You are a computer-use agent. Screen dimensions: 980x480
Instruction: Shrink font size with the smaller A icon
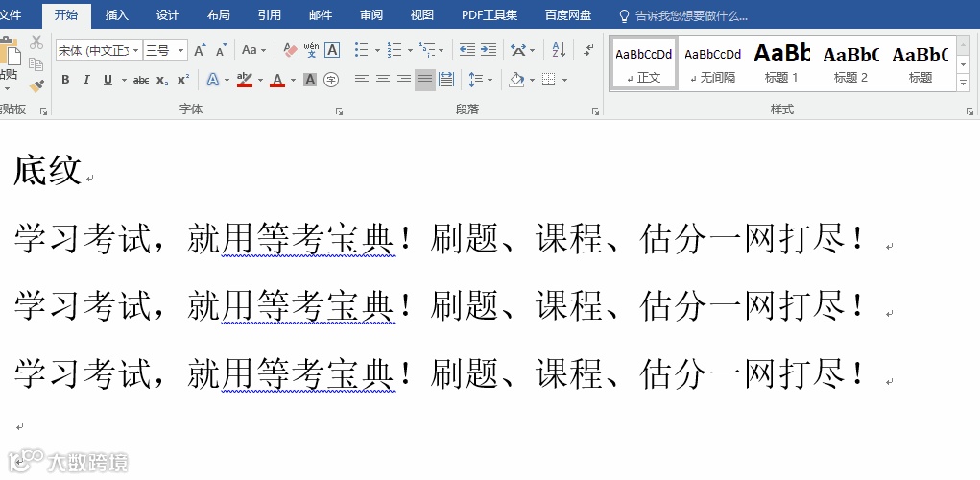click(x=222, y=50)
